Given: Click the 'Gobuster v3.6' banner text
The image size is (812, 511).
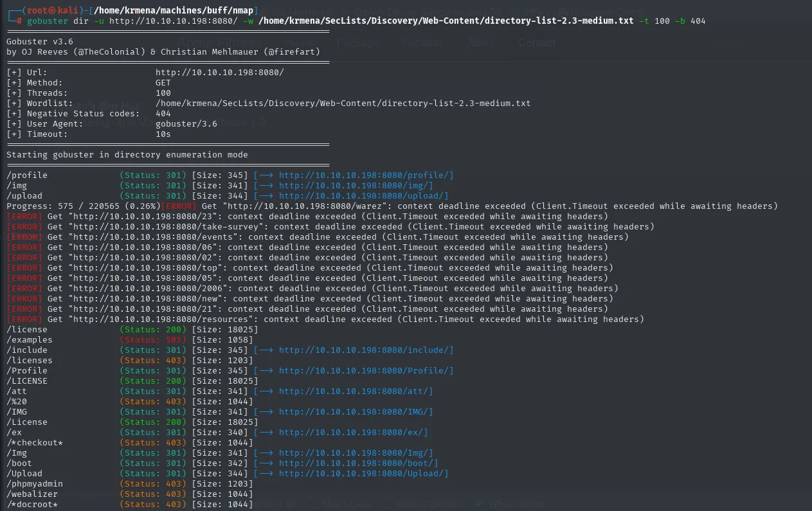Looking at the screenshot, I should point(40,42).
